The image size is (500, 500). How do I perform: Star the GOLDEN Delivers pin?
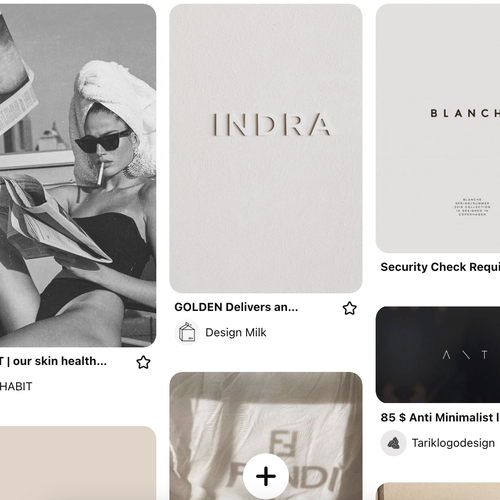[x=349, y=308]
